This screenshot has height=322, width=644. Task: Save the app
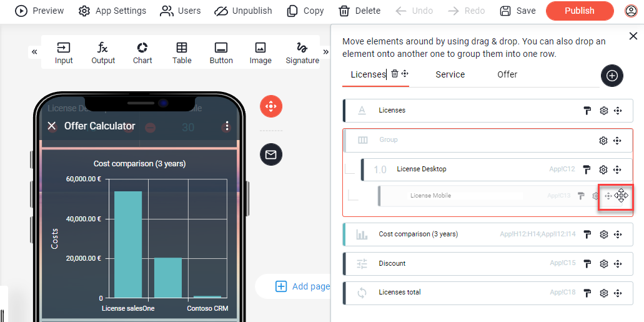(517, 11)
